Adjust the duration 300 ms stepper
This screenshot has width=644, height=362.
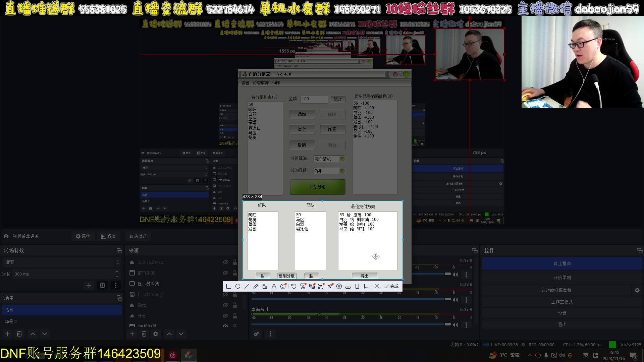click(x=117, y=274)
